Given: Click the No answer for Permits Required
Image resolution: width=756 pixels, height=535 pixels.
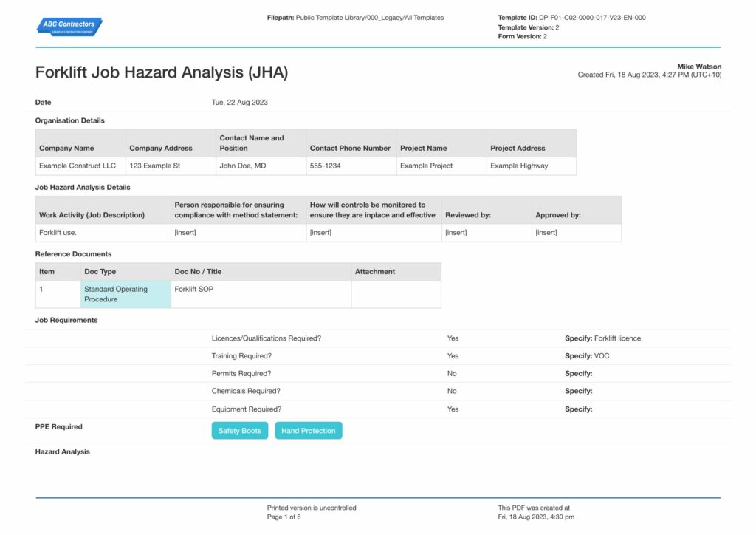Looking at the screenshot, I should [x=452, y=373].
